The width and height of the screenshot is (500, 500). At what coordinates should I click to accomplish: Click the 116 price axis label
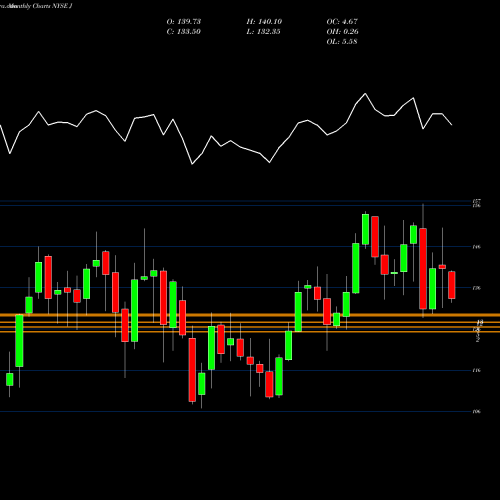[x=477, y=370]
